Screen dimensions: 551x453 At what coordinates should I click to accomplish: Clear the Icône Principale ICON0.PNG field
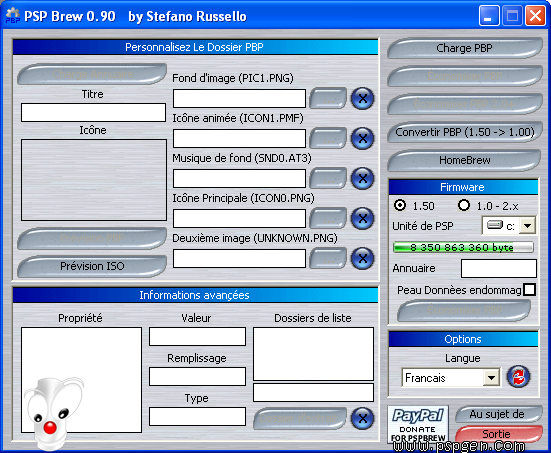tap(362, 219)
